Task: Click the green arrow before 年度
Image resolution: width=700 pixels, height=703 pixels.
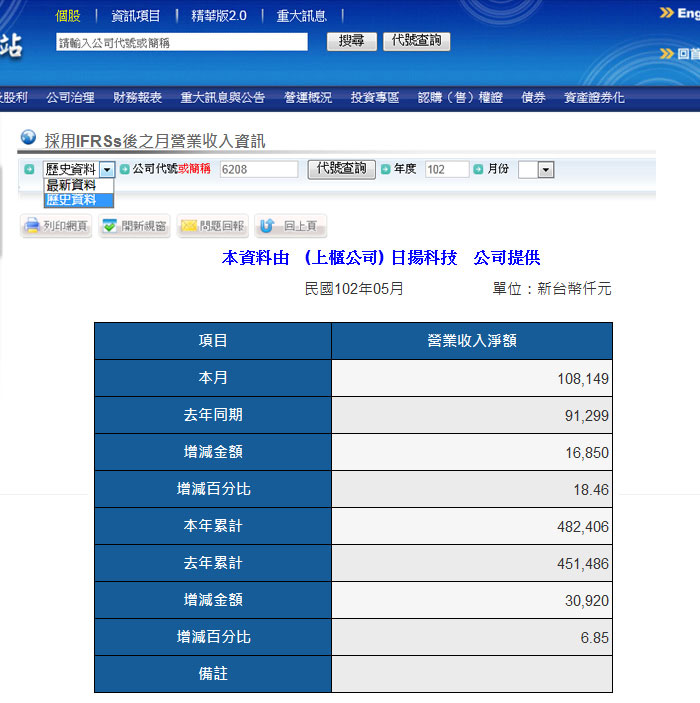Action: point(385,170)
